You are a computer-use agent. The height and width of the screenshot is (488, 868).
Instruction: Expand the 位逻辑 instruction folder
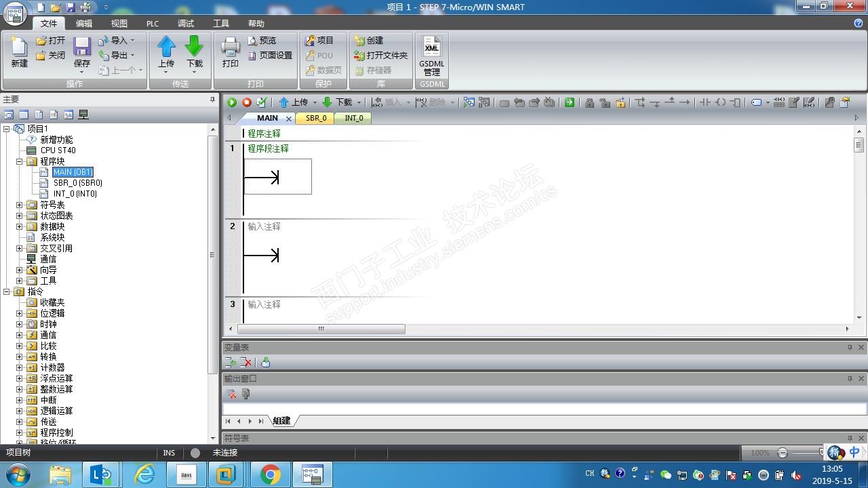coord(20,313)
